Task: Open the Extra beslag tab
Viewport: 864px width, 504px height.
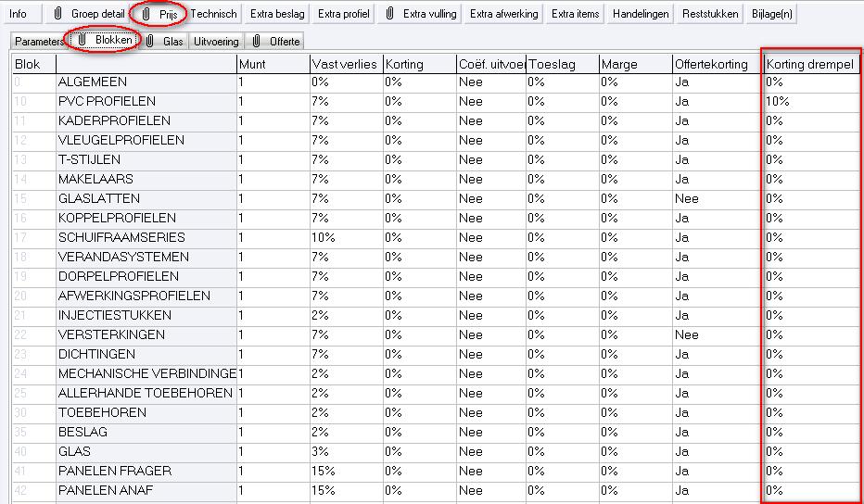Action: coord(277,14)
